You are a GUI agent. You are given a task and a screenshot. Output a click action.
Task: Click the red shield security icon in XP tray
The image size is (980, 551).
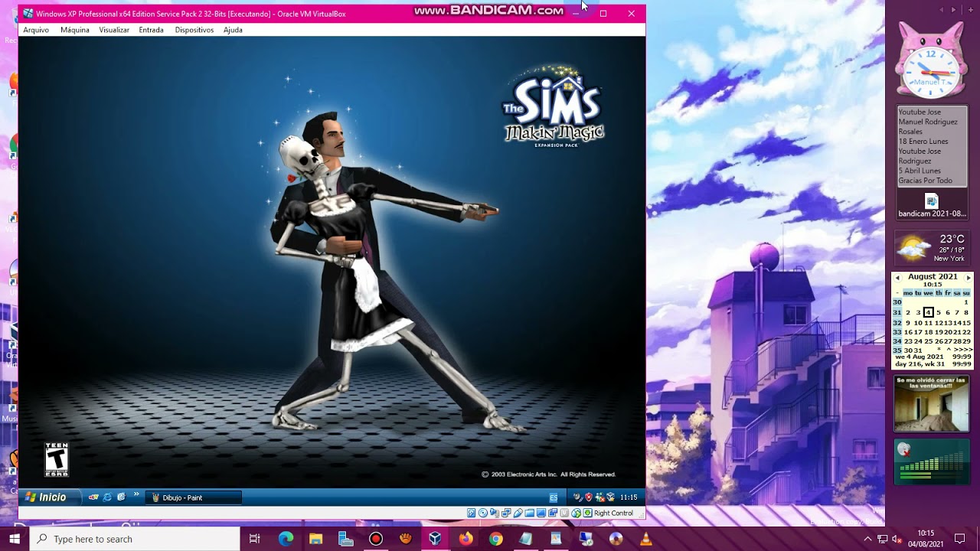[589, 497]
